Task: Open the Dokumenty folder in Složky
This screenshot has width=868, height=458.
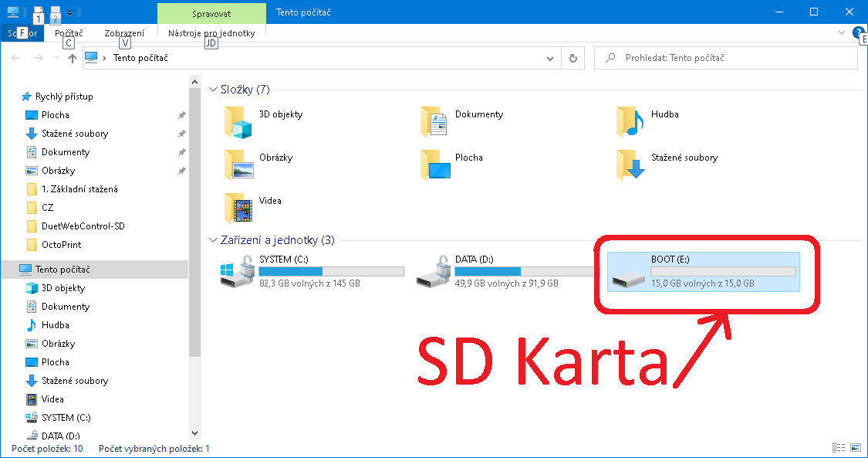Action: (462, 122)
